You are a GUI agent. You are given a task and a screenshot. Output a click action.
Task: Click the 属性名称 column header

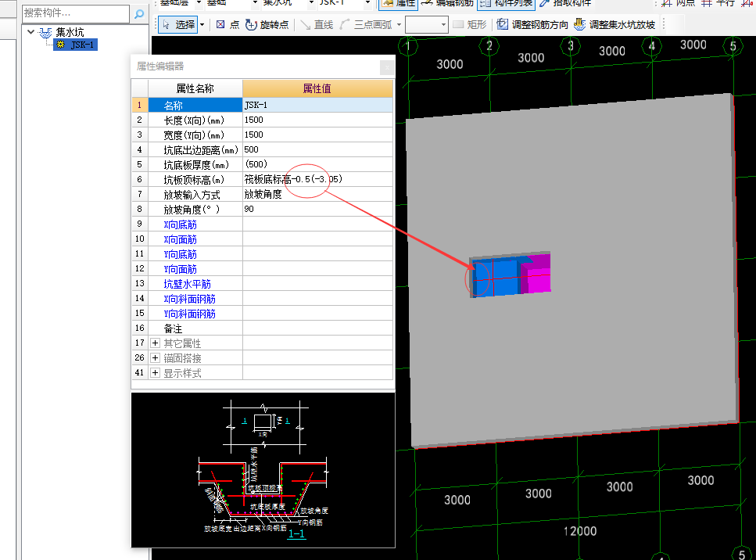(x=195, y=88)
